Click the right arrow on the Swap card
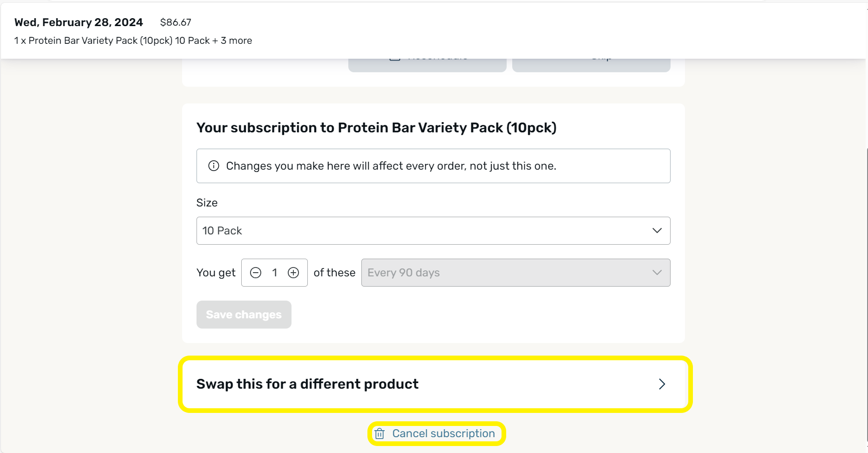Viewport: 868px width, 453px height. pos(662,384)
